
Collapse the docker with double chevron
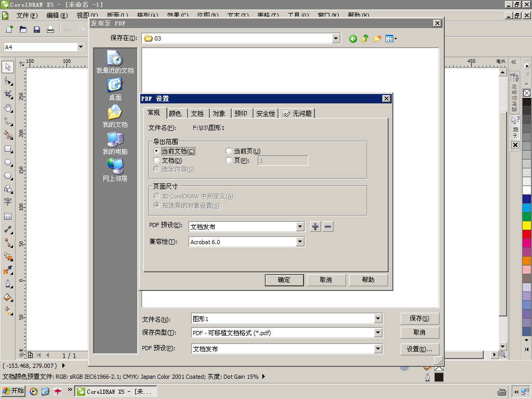tap(514, 62)
